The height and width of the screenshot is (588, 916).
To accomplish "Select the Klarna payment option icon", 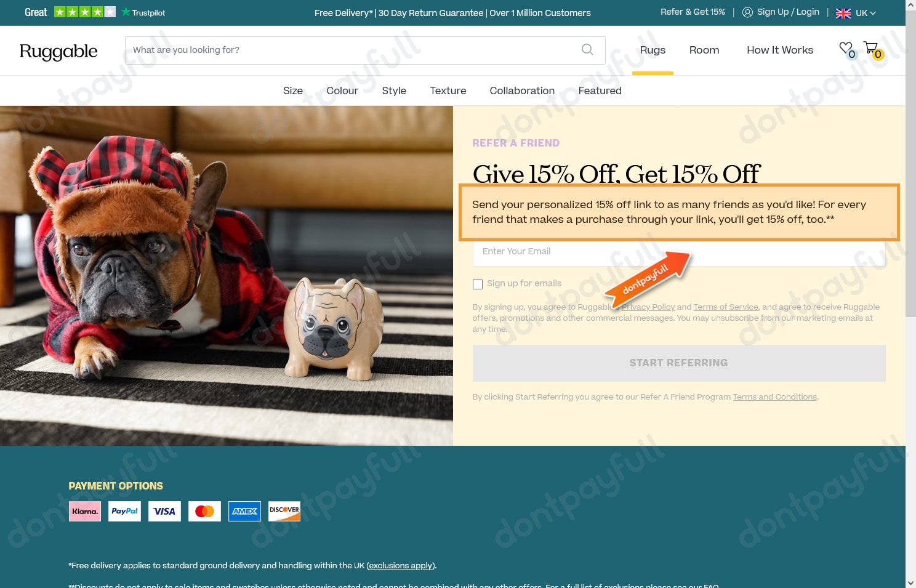I will 84,511.
